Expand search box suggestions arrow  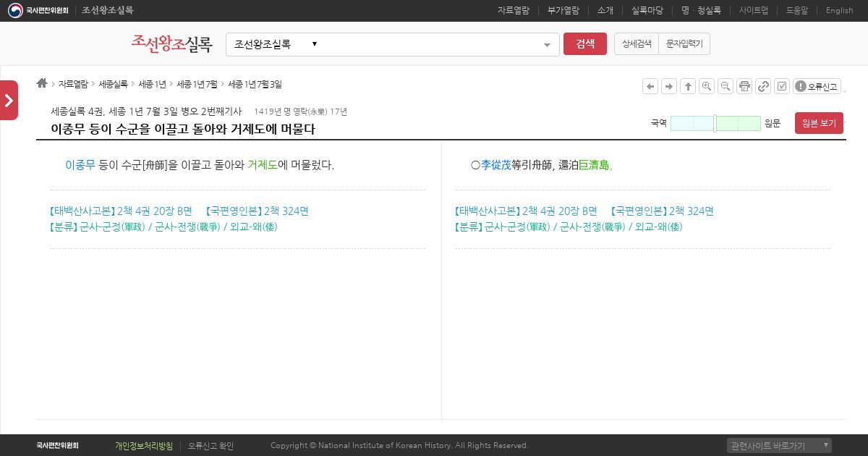point(547,45)
